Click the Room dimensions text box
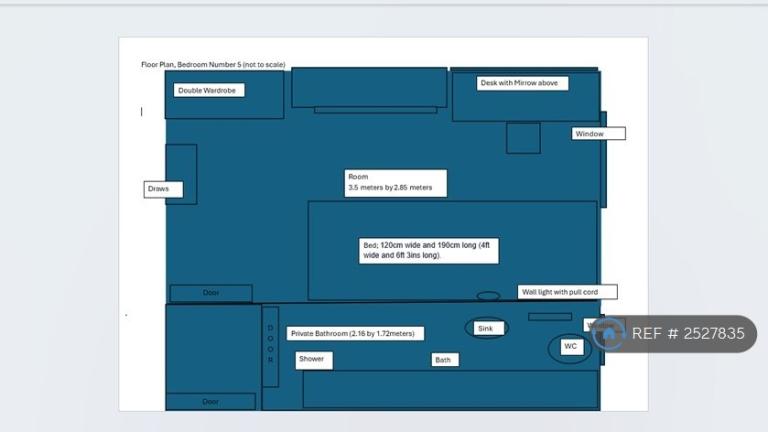This screenshot has width=768, height=432. pos(394,183)
